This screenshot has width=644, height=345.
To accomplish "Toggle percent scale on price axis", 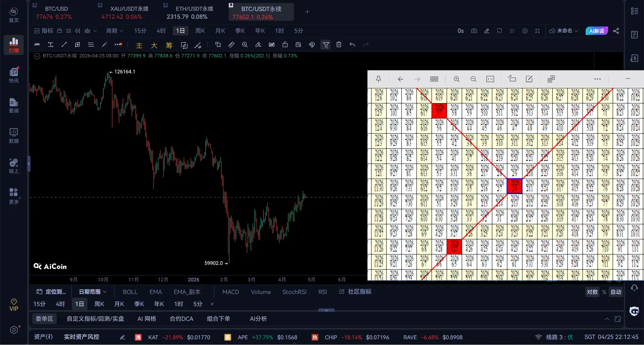I will coord(604,292).
